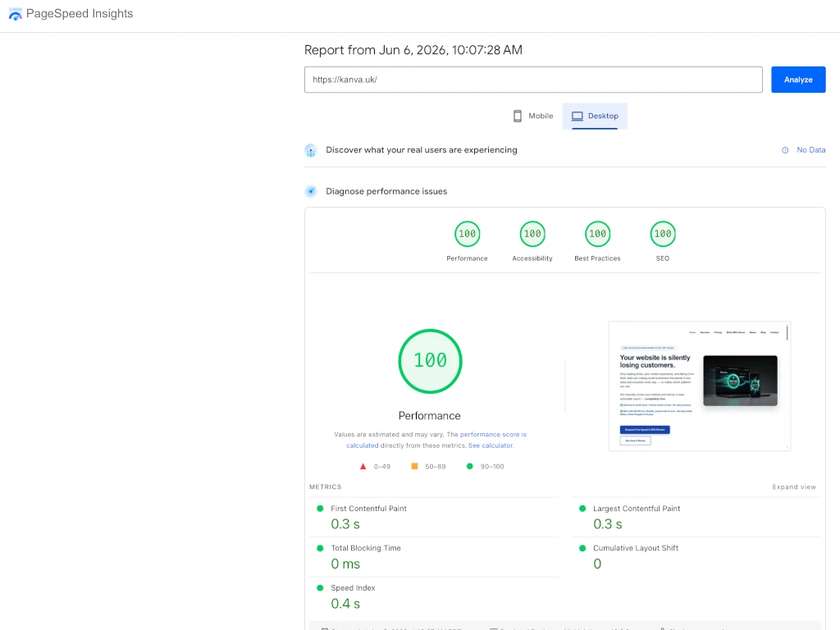Image resolution: width=840 pixels, height=630 pixels.
Task: Select the Total Blocking Time label
Action: [366, 548]
